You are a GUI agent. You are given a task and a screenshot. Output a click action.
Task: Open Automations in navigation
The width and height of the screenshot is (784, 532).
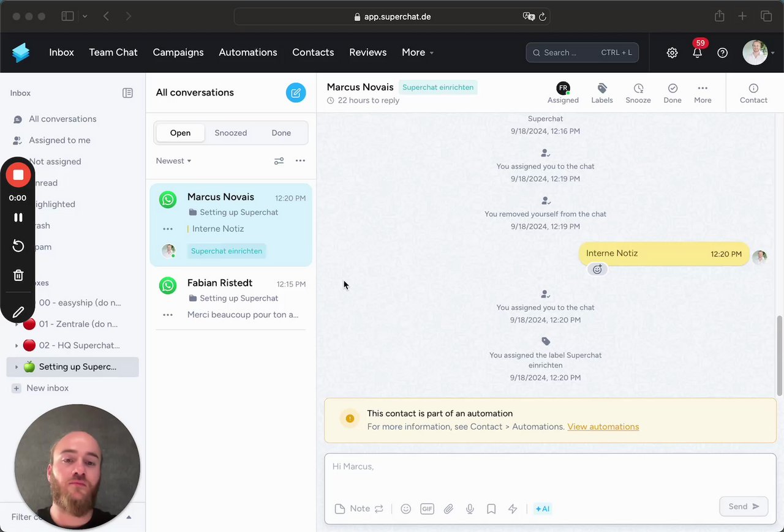coord(248,53)
